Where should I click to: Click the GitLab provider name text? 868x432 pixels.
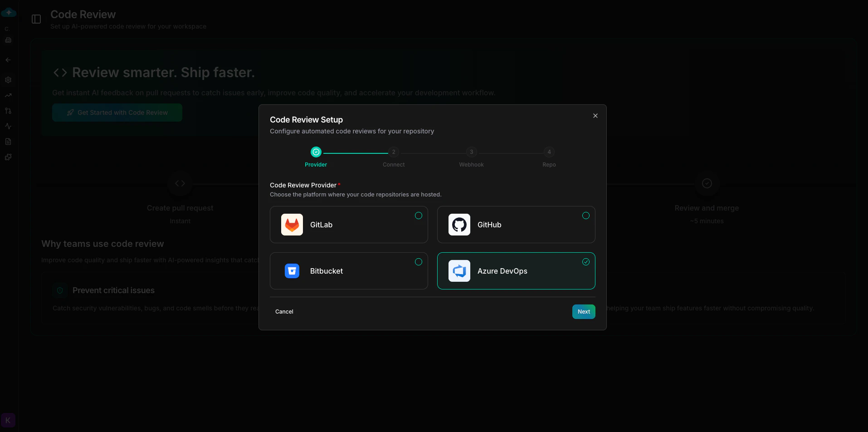pos(321,225)
